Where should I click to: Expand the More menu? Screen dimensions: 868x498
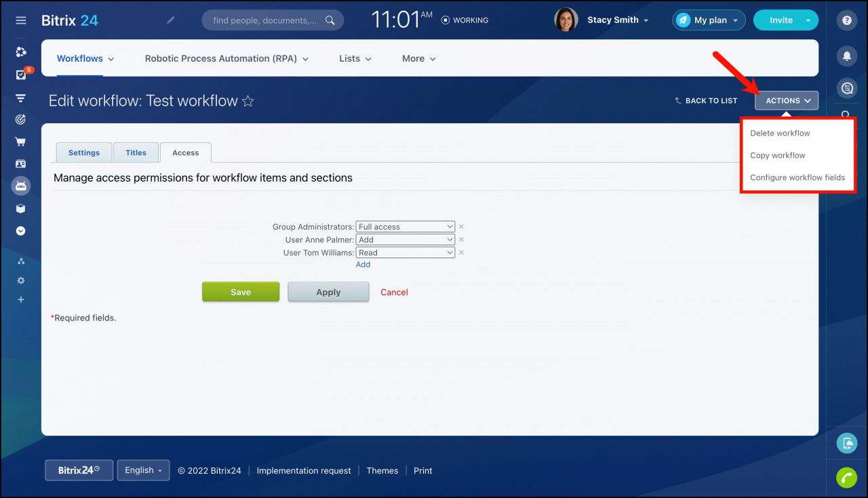[419, 59]
